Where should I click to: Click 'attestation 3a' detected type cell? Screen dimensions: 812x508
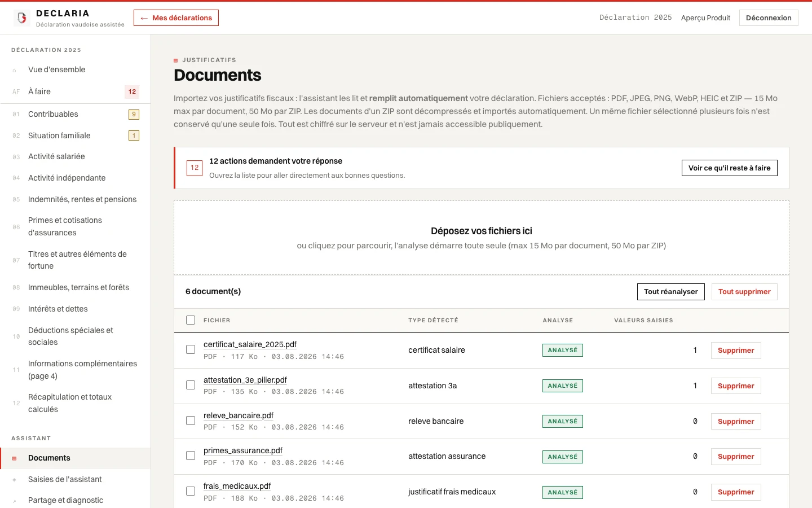pos(433,386)
